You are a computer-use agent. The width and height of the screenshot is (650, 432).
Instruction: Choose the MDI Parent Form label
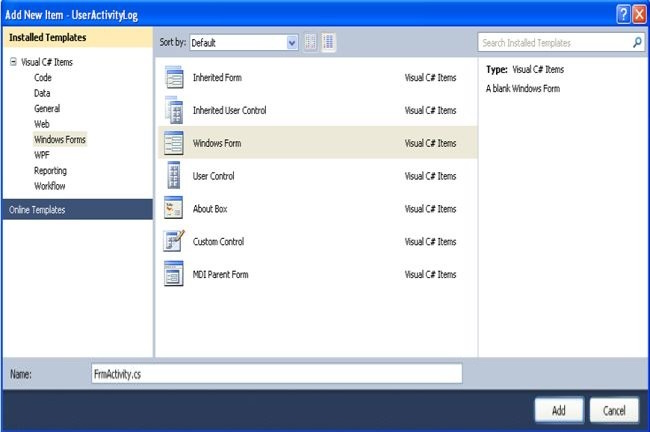[x=220, y=274]
